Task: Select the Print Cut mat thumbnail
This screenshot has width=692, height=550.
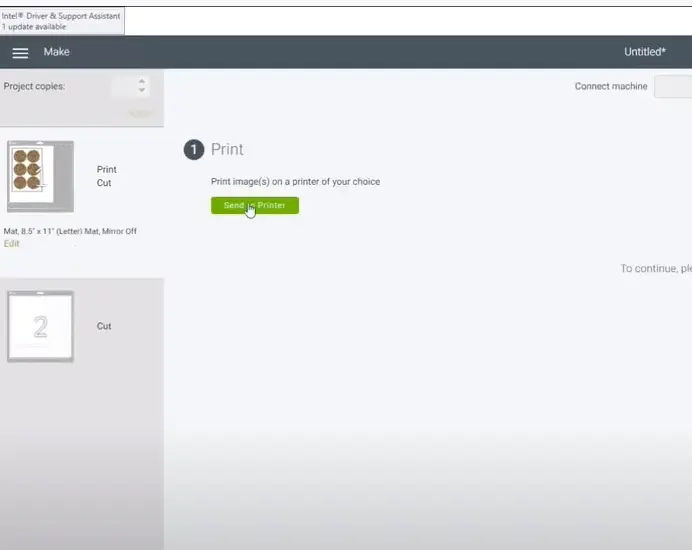Action: pyautogui.click(x=40, y=175)
